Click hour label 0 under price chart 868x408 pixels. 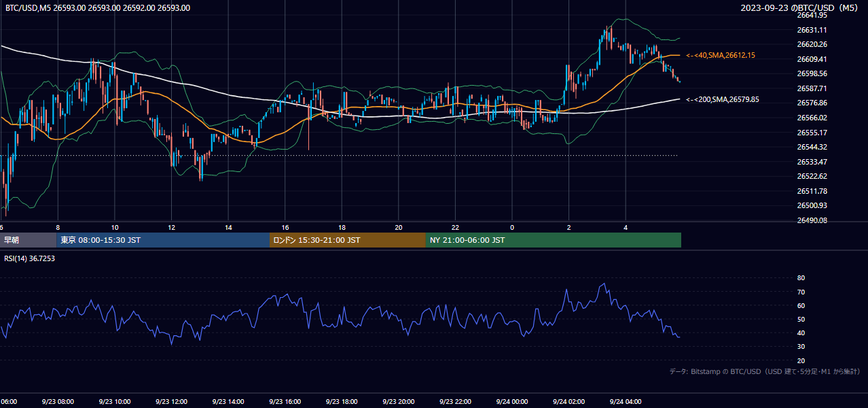[512, 228]
